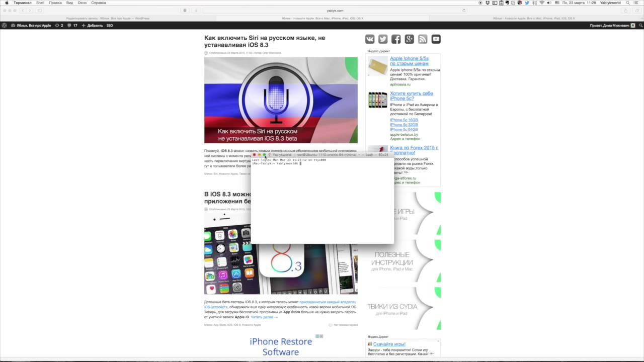This screenshot has width=644, height=362.
Task: Open the 'Apple Iphone 5/5s по старым ценам' ad
Action: click(410, 61)
